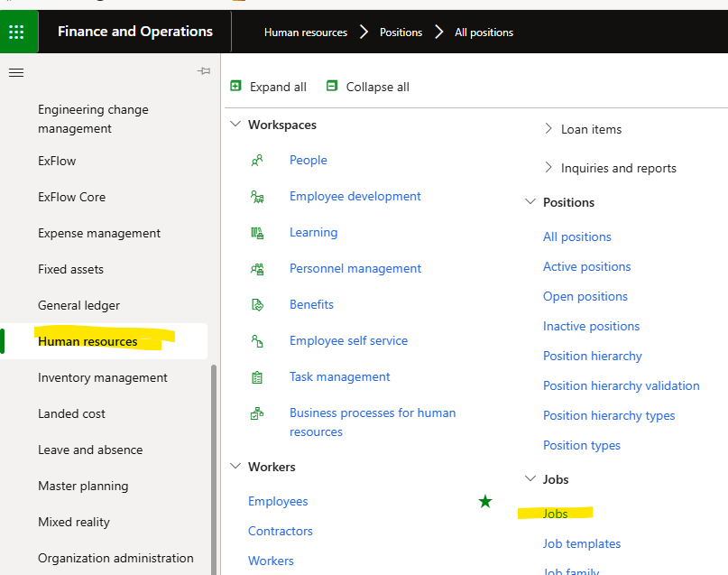Screen dimensions: 728x575
Task: Open the All positions link
Action: (x=577, y=236)
